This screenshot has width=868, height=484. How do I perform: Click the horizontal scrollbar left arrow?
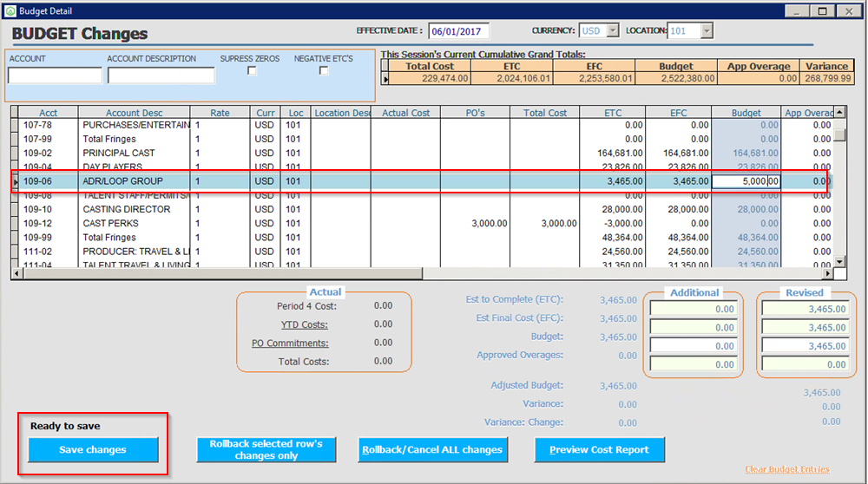coord(16,273)
